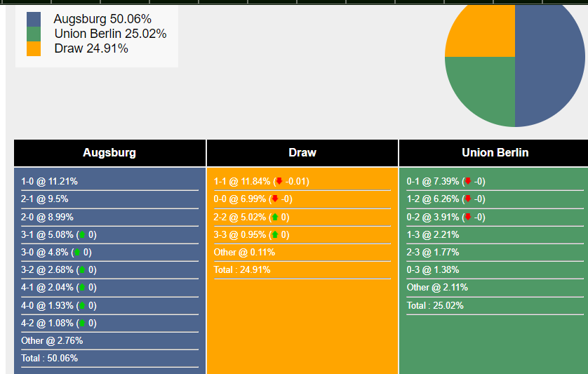Screen dimensions: 588x374
Task: Click the green up arrow beside 3-1 score
Action: [x=81, y=235]
